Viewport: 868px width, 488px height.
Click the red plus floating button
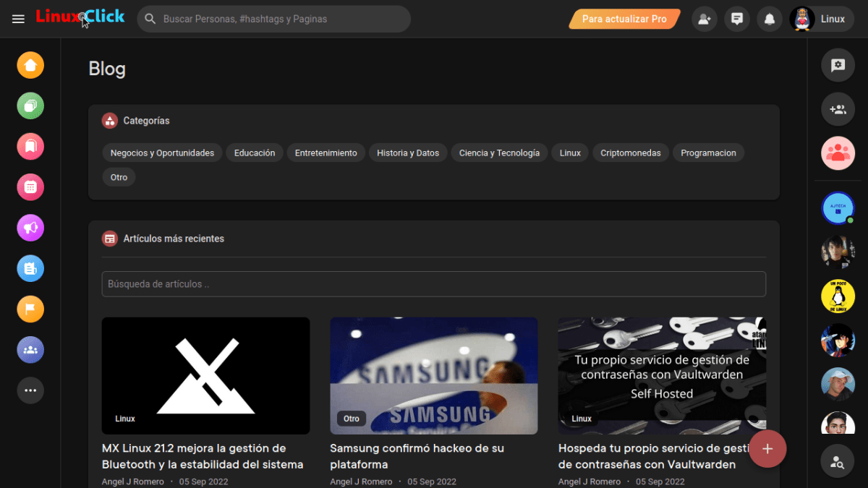tap(767, 449)
